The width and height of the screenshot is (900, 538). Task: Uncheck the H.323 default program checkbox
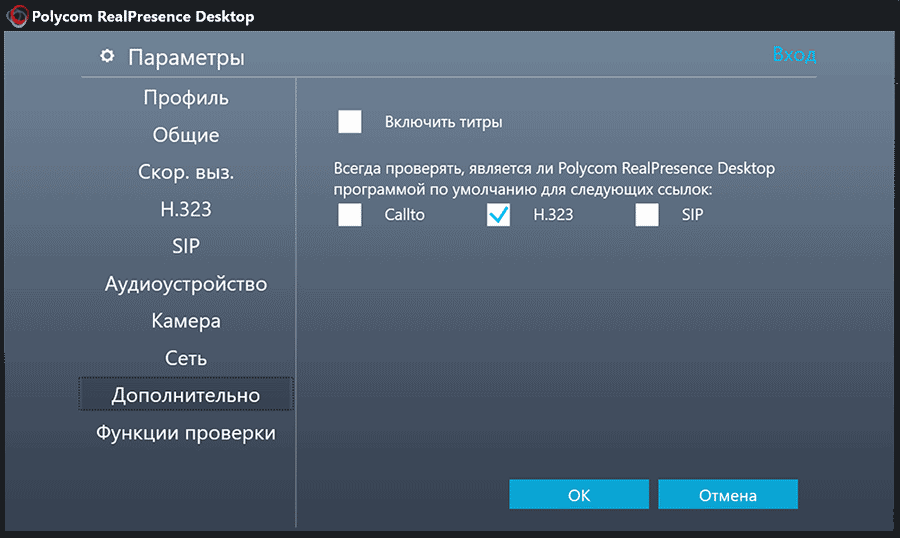[498, 215]
